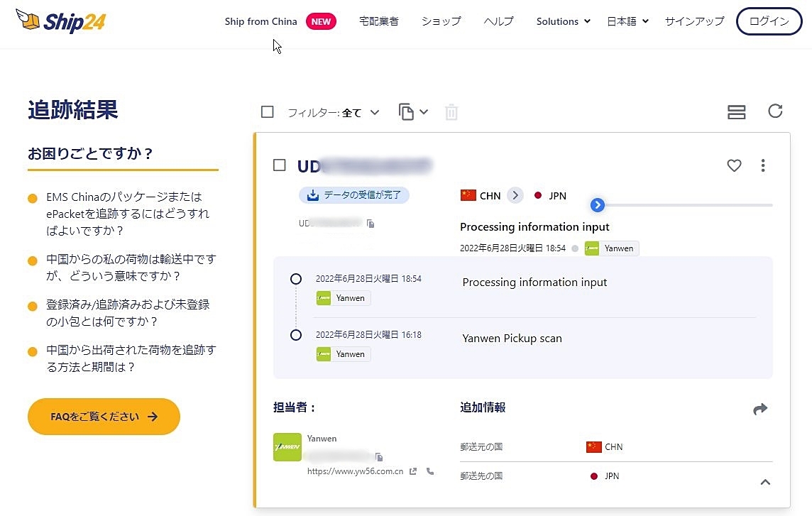The height and width of the screenshot is (516, 812).
Task: Go to the ヘルプ page
Action: (x=498, y=21)
